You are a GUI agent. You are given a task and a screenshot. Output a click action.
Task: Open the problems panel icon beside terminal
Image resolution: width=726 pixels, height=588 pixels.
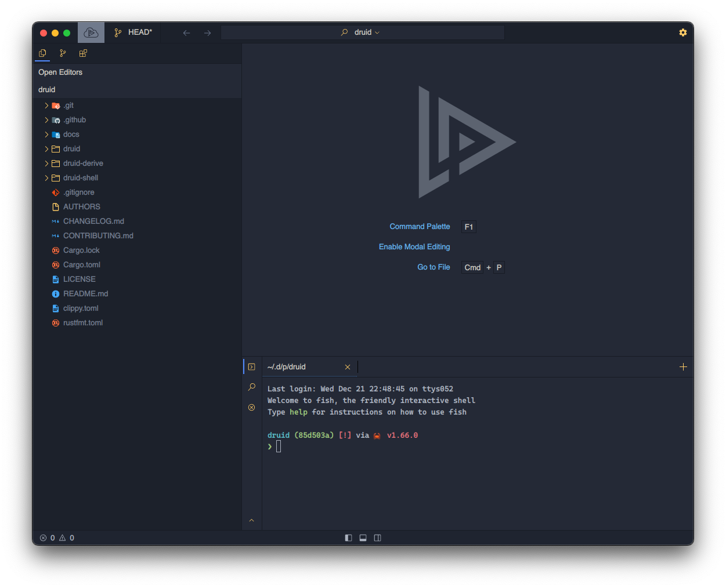pyautogui.click(x=251, y=407)
